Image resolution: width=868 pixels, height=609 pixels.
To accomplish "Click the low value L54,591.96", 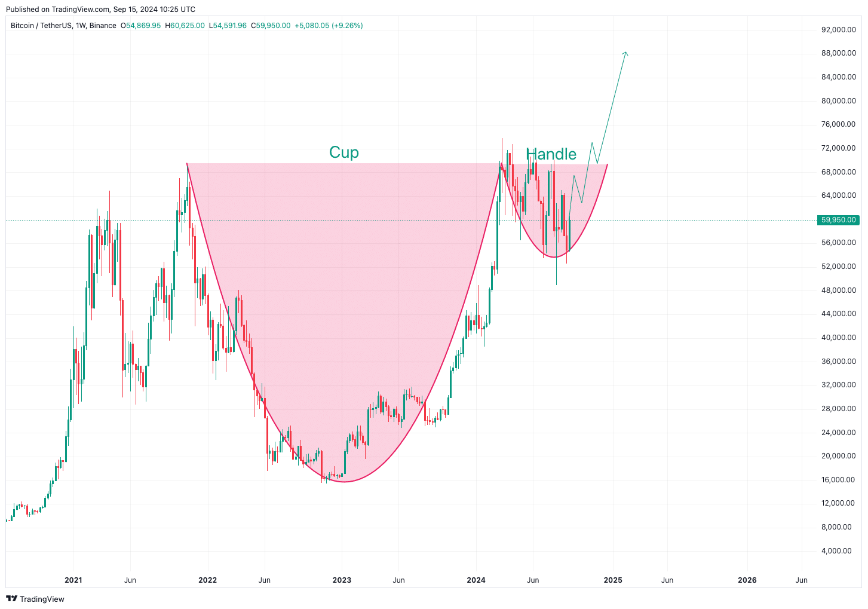I will [x=228, y=26].
